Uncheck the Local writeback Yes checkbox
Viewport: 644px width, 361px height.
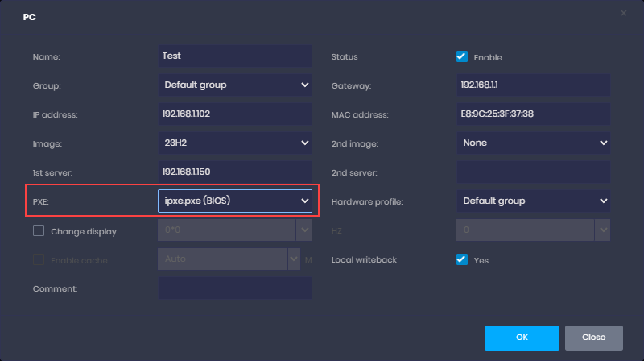[x=462, y=259]
